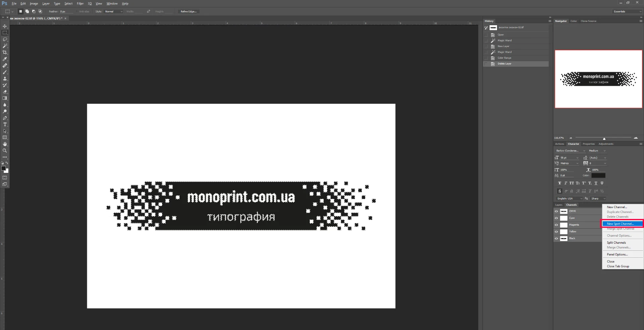Hide the Magenta channel
Viewport: 644px width, 330px height.
(x=556, y=225)
